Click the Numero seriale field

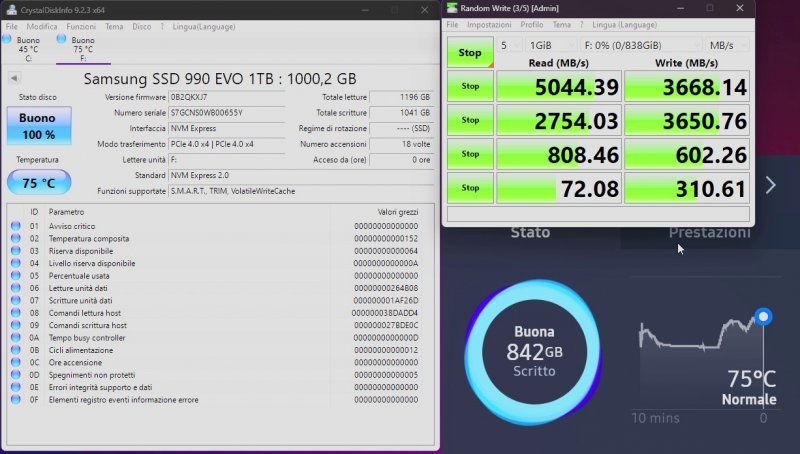pyautogui.click(x=227, y=113)
